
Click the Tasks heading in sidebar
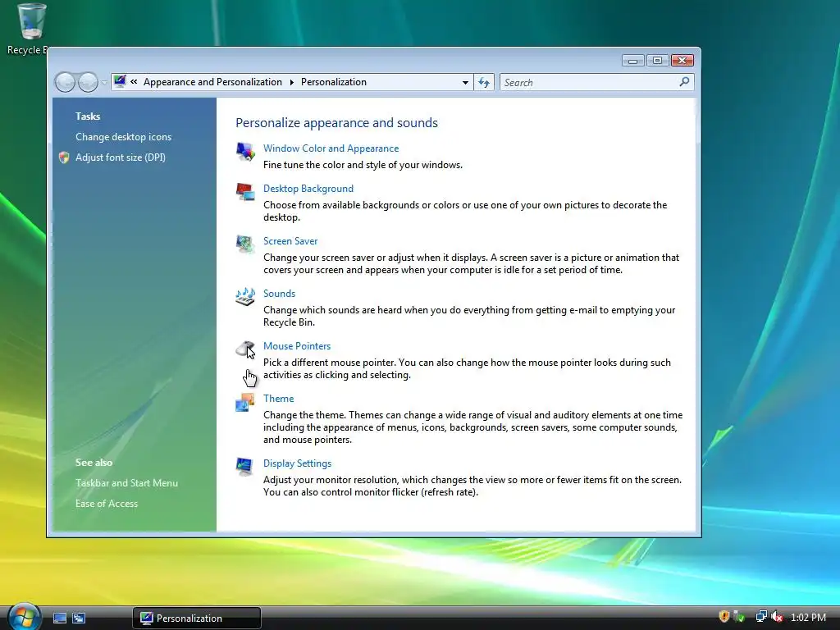(x=88, y=116)
